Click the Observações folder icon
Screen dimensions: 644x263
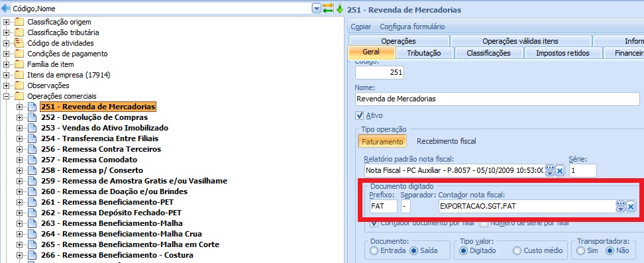19,86
